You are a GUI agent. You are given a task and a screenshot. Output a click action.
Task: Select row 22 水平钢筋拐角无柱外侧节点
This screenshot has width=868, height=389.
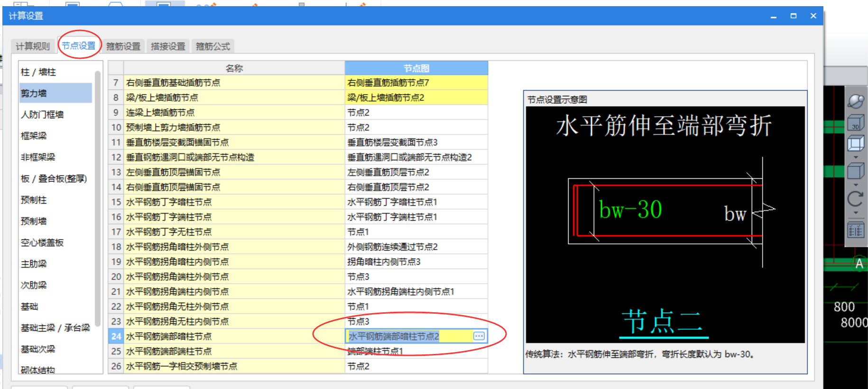tap(234, 307)
